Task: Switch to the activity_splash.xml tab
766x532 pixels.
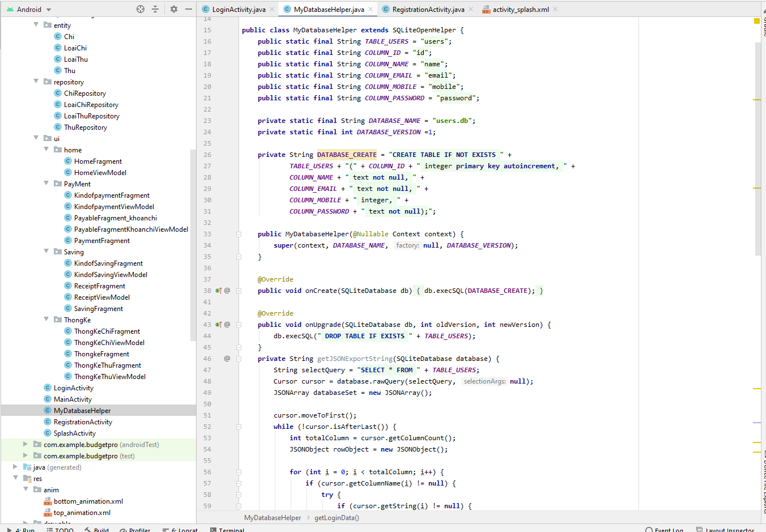Action: click(x=520, y=9)
